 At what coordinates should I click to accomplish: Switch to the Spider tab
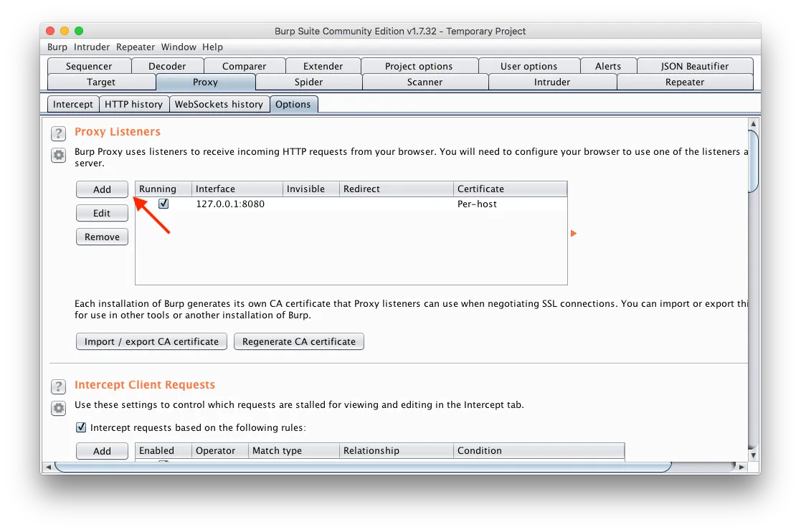coord(308,82)
